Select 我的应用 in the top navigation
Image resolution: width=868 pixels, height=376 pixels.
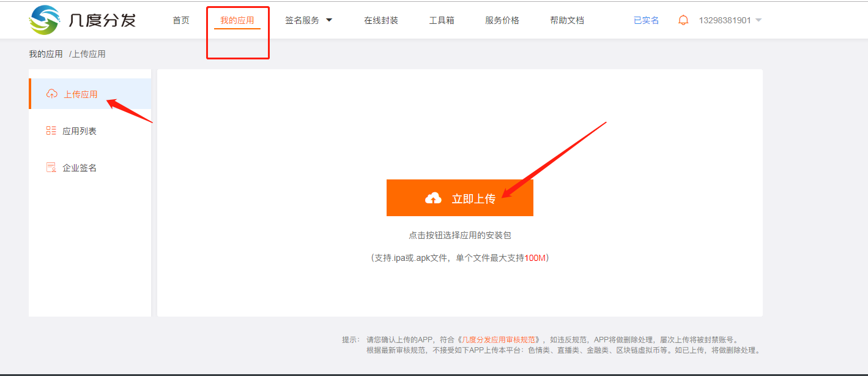tap(237, 20)
